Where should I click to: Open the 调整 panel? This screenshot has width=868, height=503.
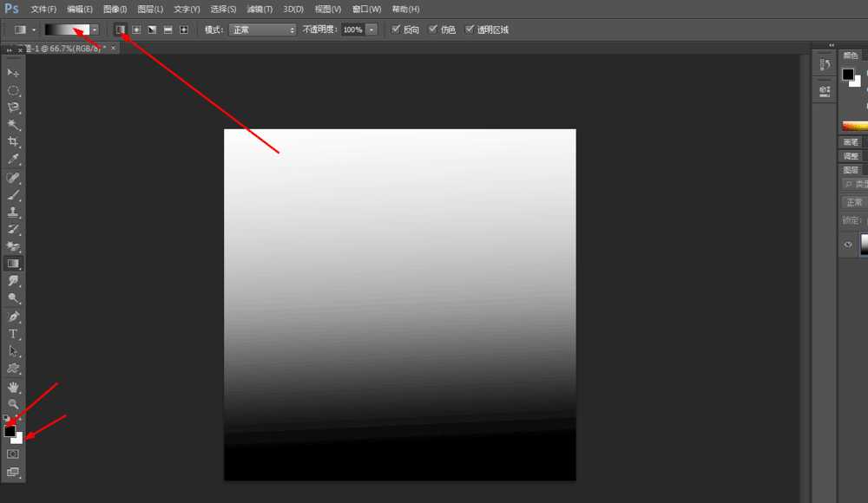(852, 155)
